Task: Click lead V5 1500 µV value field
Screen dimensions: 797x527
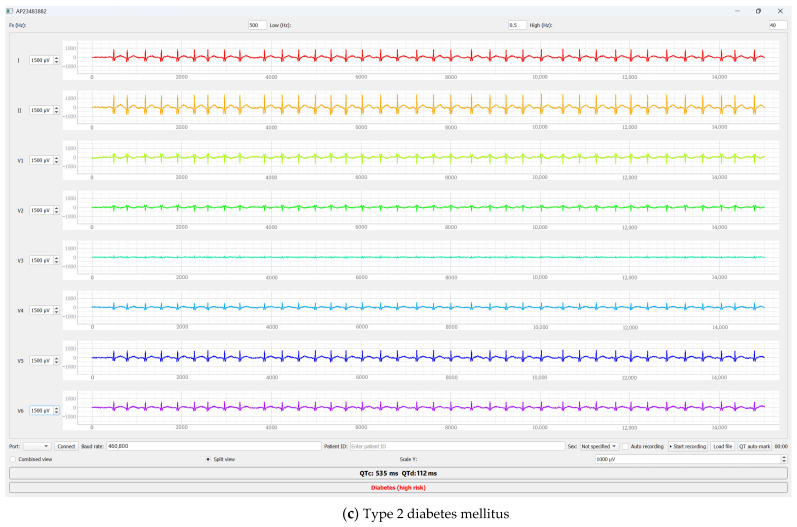Action: point(41,360)
